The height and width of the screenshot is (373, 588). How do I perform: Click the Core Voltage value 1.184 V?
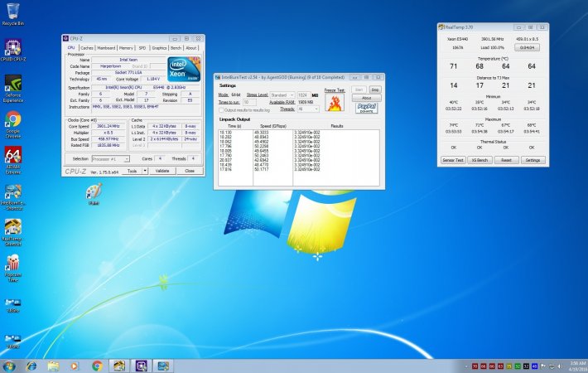pyautogui.click(x=153, y=80)
